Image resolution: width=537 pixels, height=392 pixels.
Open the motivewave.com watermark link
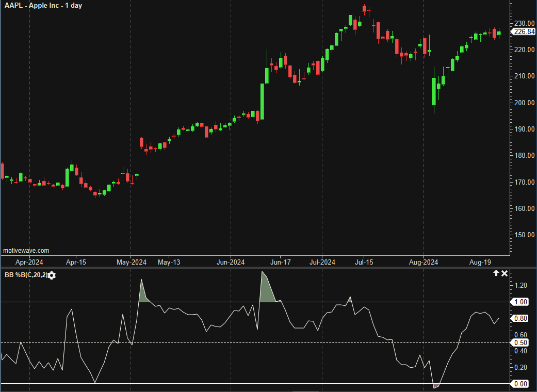26,251
